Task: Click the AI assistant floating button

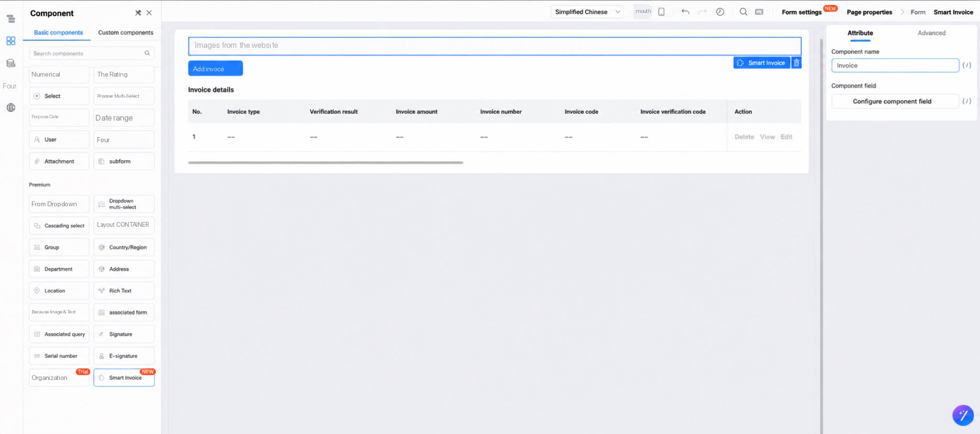Action: click(963, 415)
